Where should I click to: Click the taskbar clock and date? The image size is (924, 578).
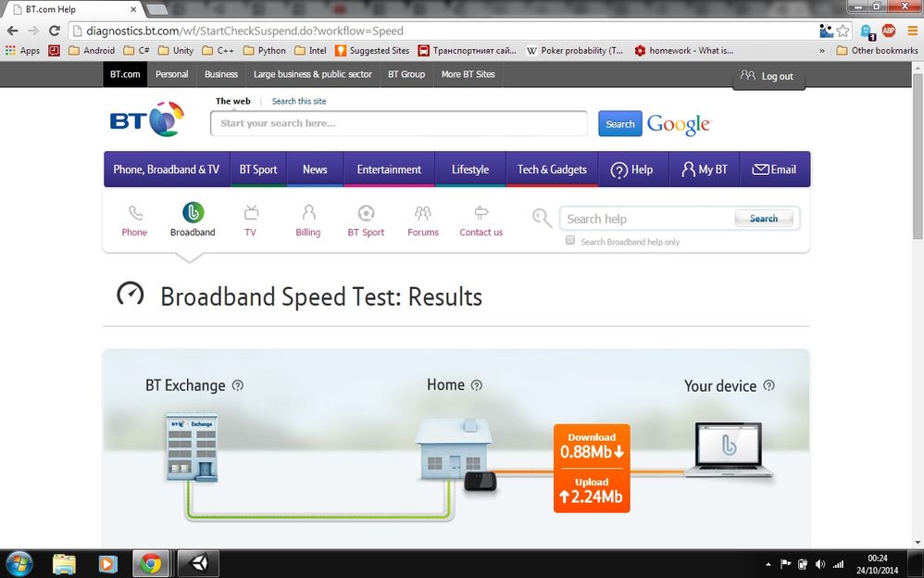pyautogui.click(x=878, y=564)
